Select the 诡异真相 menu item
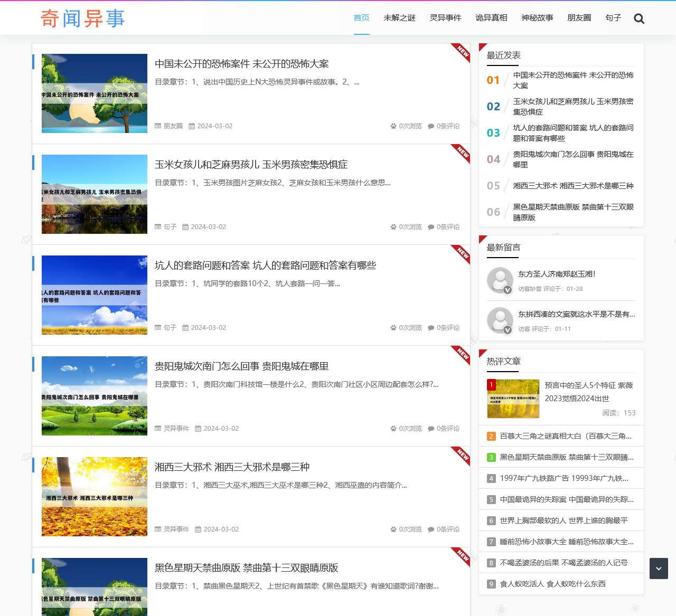This screenshot has width=676, height=616. click(x=492, y=18)
